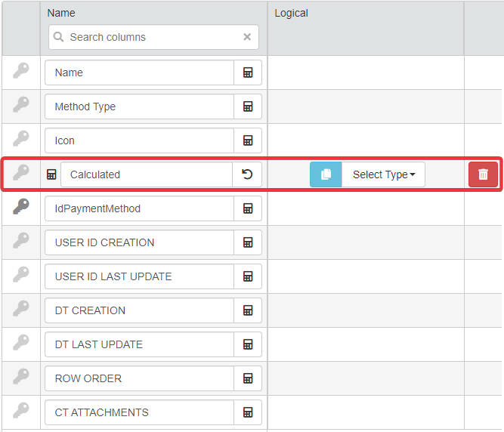The width and height of the screenshot is (504, 432).
Task: Click the Logical column header
Action: tap(291, 13)
